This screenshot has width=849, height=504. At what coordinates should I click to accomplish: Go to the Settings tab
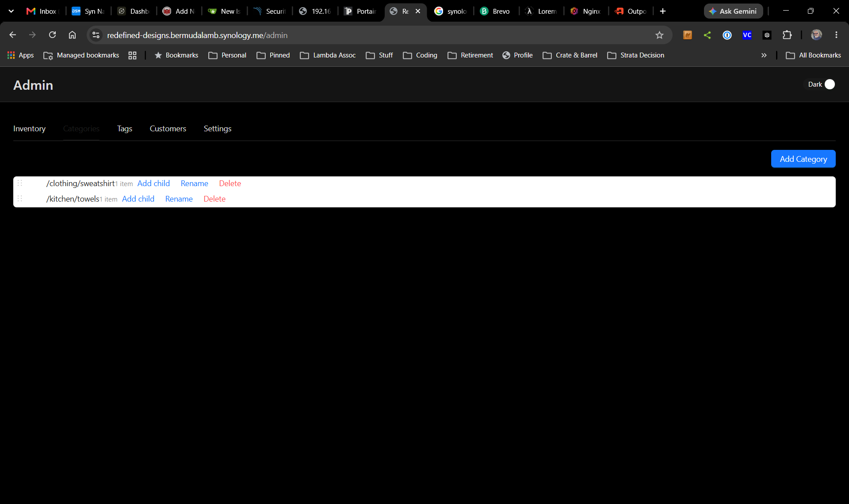point(218,129)
